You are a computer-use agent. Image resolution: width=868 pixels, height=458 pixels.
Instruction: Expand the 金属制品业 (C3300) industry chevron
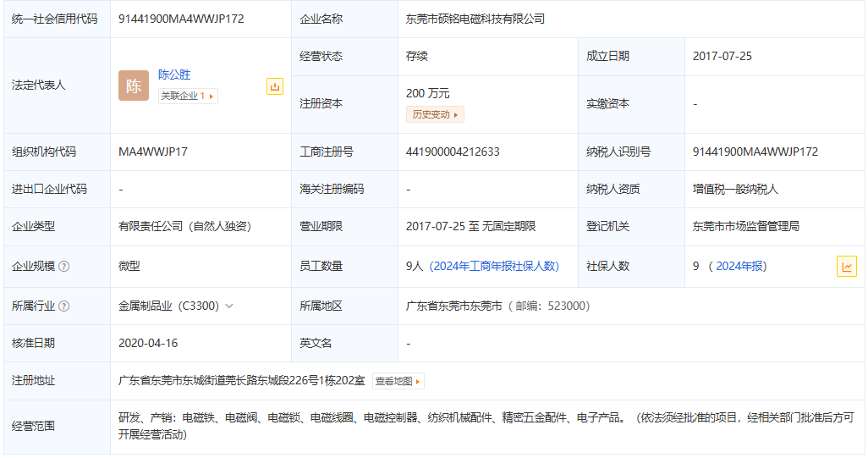pos(229,306)
